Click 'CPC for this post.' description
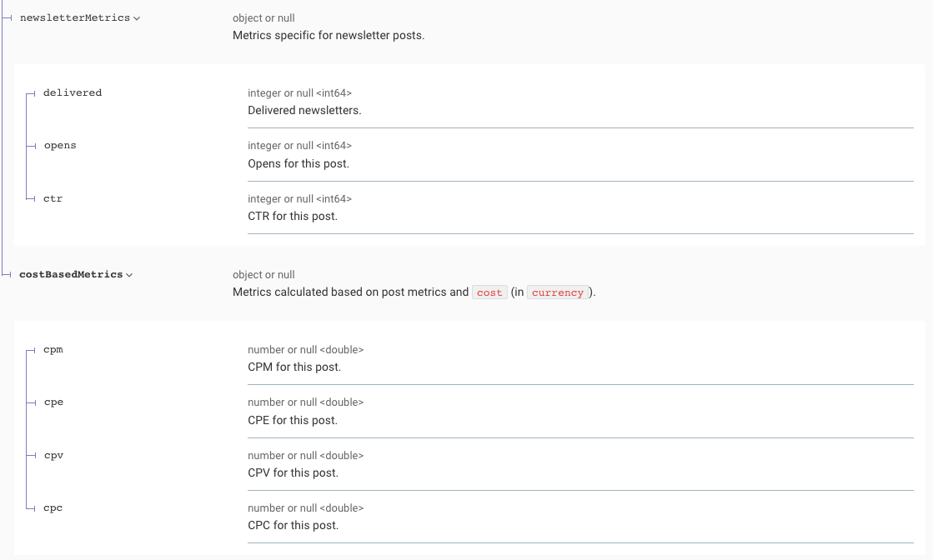The width and height of the screenshot is (933, 560). (x=293, y=525)
